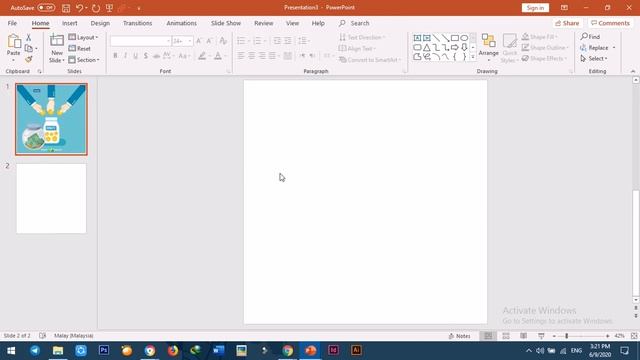Open Shape Fill dropdown
The height and width of the screenshot is (360, 640).
click(x=540, y=37)
